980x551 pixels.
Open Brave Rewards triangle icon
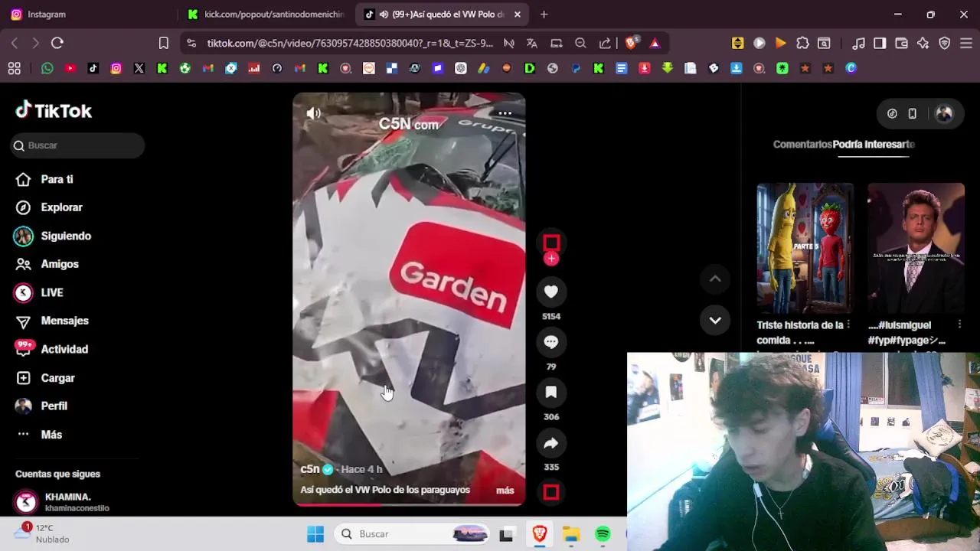pos(655,44)
